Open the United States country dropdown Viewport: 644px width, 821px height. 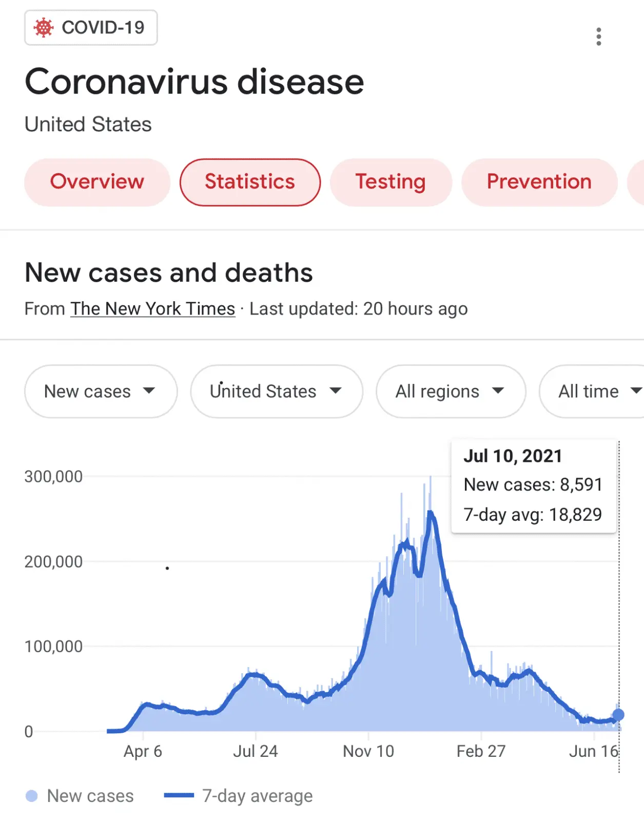pyautogui.click(x=276, y=392)
